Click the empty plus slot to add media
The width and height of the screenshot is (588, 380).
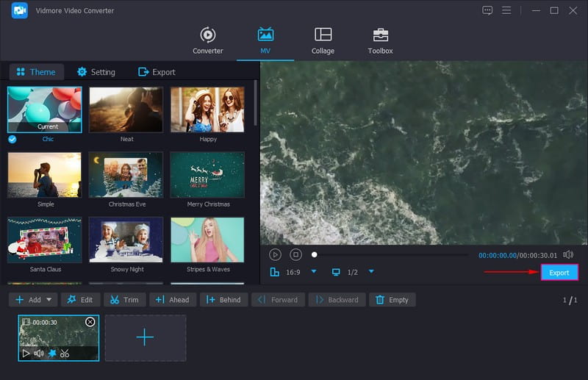tap(145, 338)
